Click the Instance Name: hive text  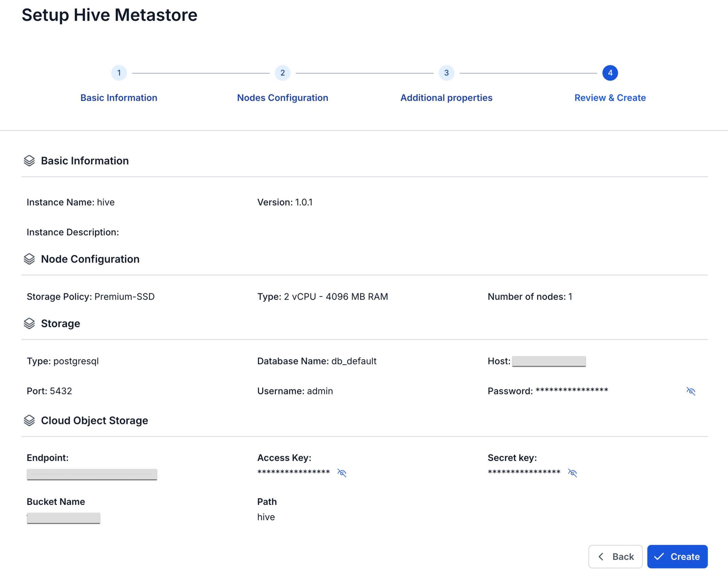pyautogui.click(x=71, y=202)
